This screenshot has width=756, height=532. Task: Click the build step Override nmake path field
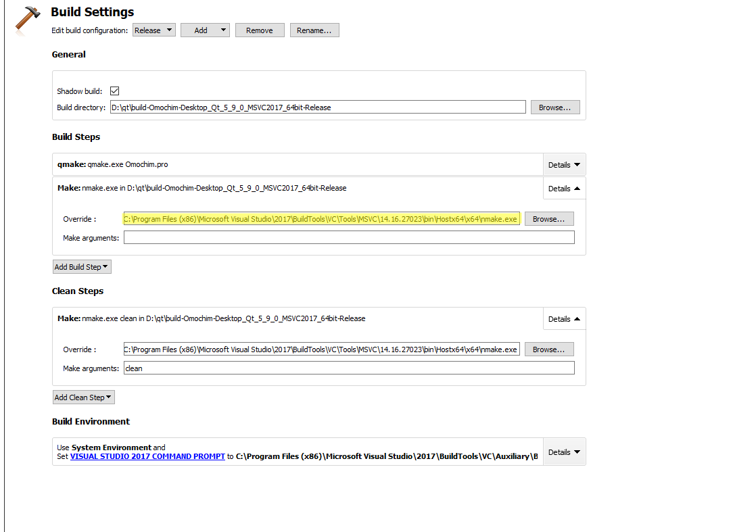321,219
